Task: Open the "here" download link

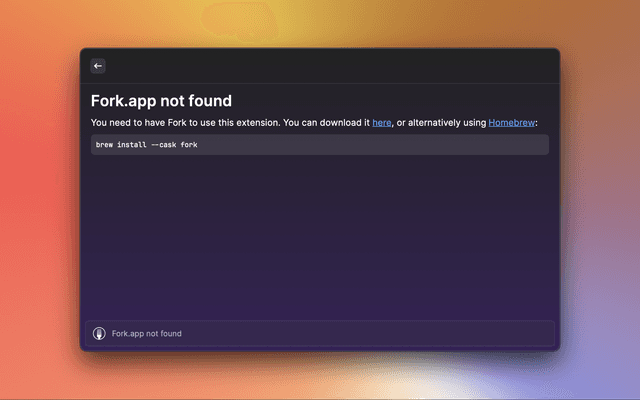Action: tap(382, 122)
